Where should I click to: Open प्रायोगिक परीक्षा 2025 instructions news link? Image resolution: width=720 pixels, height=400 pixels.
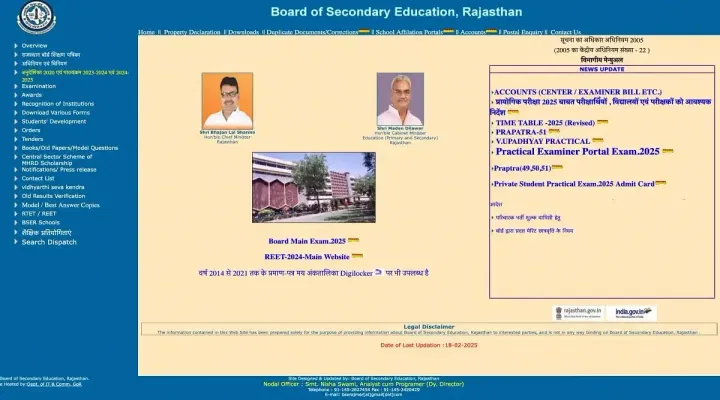[x=601, y=107]
